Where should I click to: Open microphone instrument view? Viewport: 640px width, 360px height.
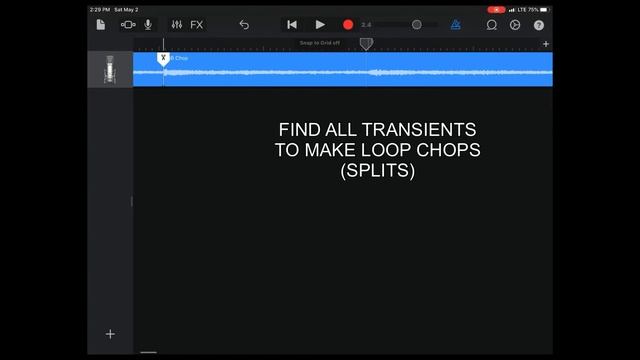(148, 25)
